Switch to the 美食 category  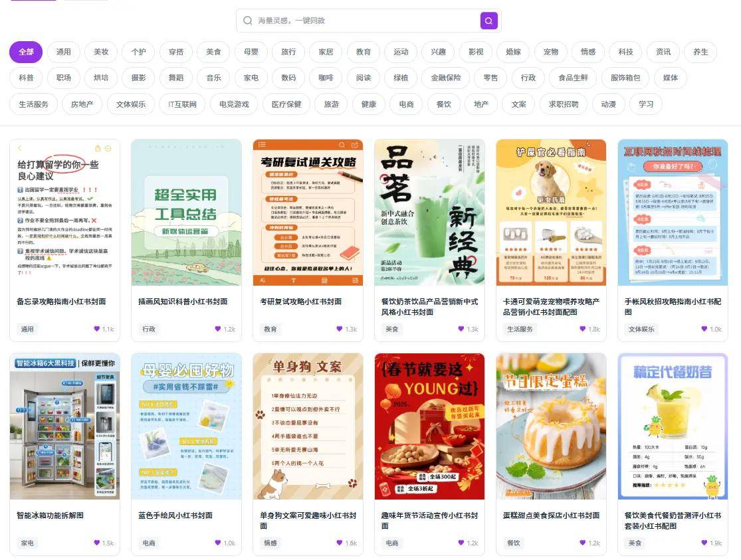(213, 52)
